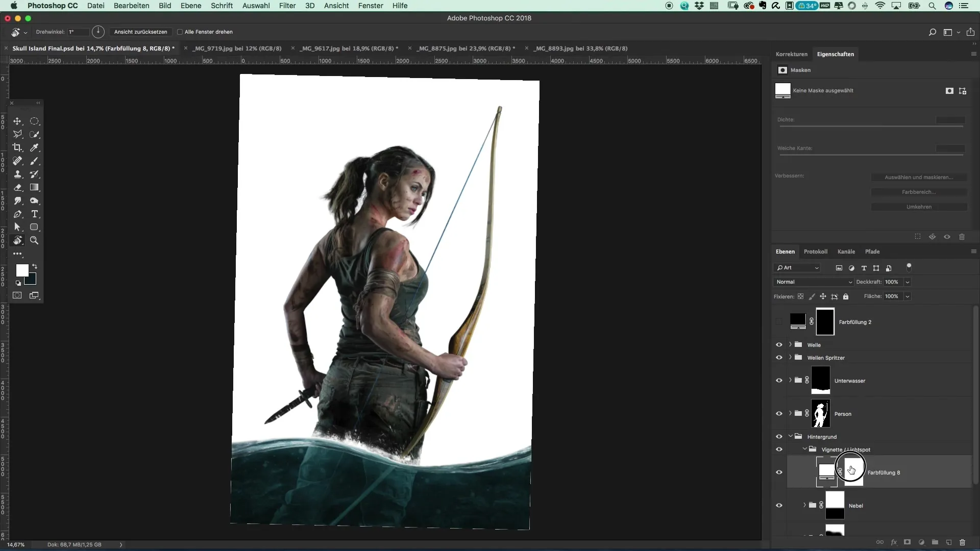Toggle Quick Mask mode

pyautogui.click(x=17, y=295)
